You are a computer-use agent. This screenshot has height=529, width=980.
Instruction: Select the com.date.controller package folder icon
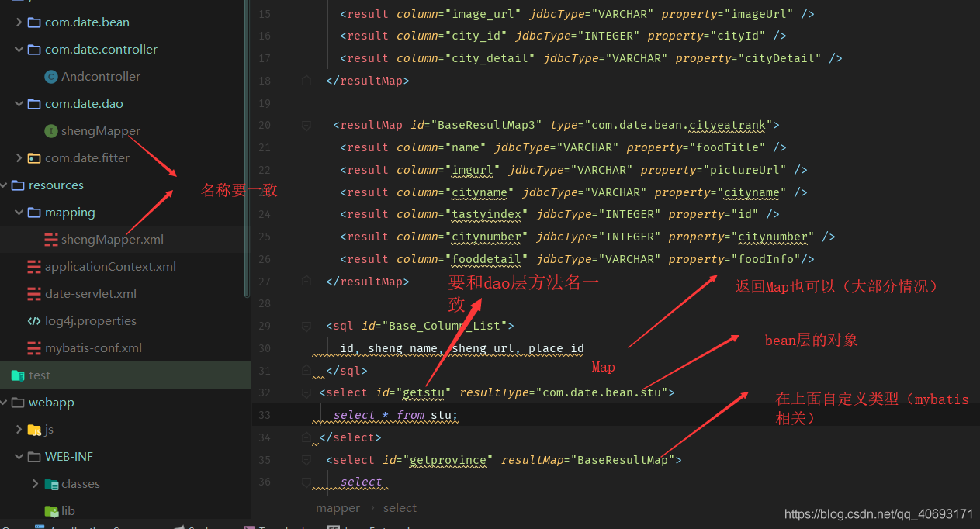34,49
